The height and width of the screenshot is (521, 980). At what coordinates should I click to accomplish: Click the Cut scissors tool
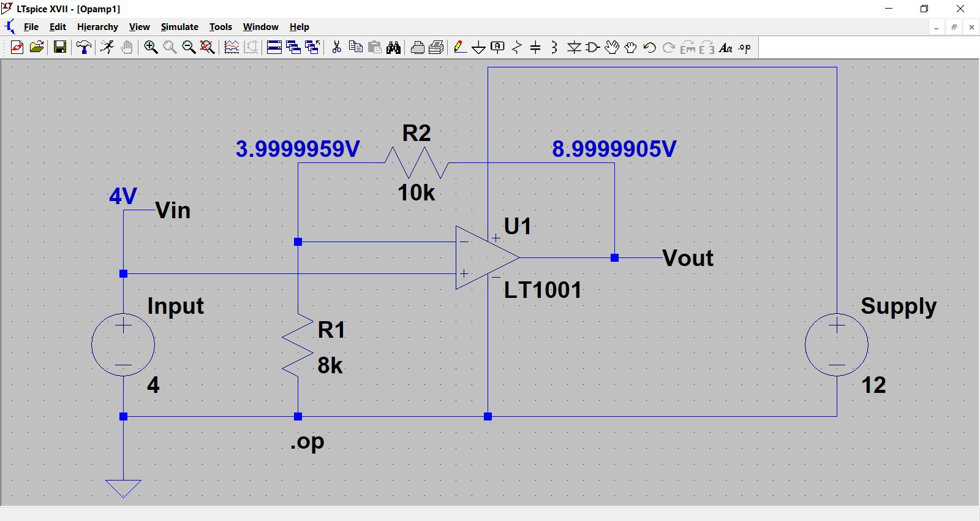click(336, 47)
